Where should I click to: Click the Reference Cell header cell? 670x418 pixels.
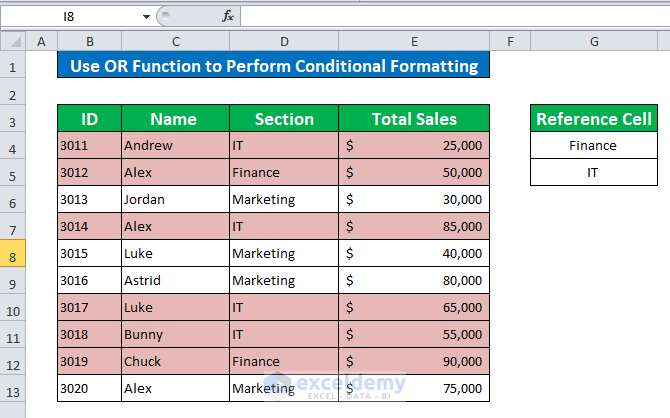point(594,119)
